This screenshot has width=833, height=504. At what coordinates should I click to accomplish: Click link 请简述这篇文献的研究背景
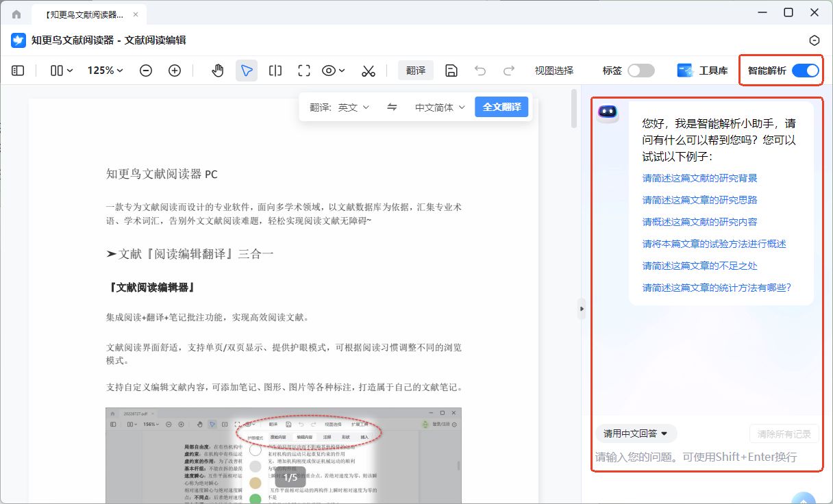pyautogui.click(x=699, y=178)
